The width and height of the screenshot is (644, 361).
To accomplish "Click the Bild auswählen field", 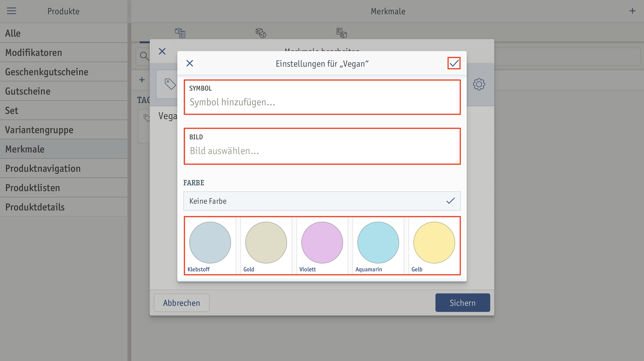I will click(x=322, y=146).
